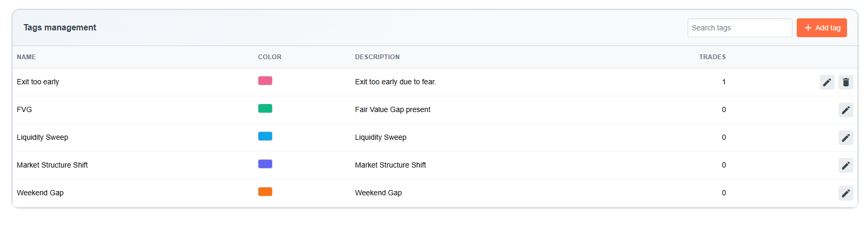
Task: Select the green FVG color swatch
Action: tap(265, 108)
